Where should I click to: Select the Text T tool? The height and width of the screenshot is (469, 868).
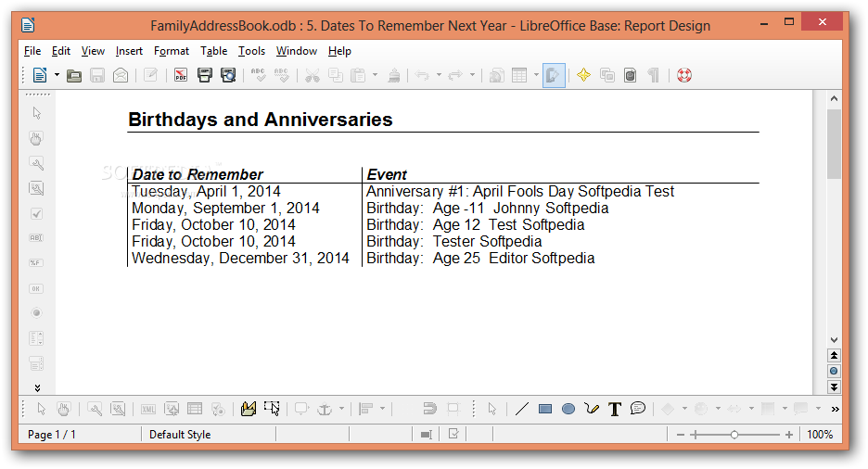pos(615,409)
